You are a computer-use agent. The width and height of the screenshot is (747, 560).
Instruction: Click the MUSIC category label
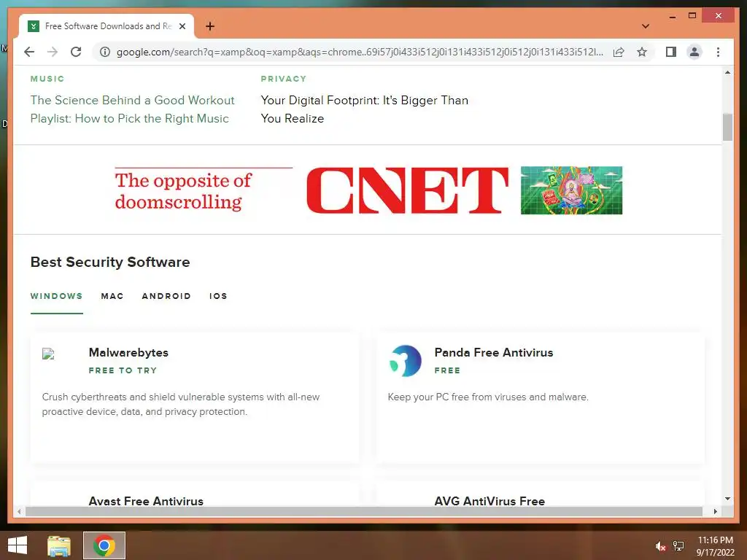point(47,79)
